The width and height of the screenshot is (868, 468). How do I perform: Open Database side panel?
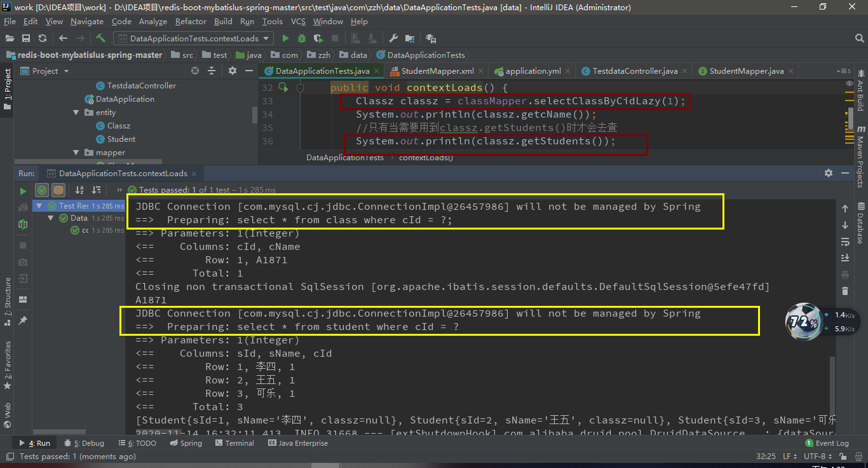[x=861, y=223]
